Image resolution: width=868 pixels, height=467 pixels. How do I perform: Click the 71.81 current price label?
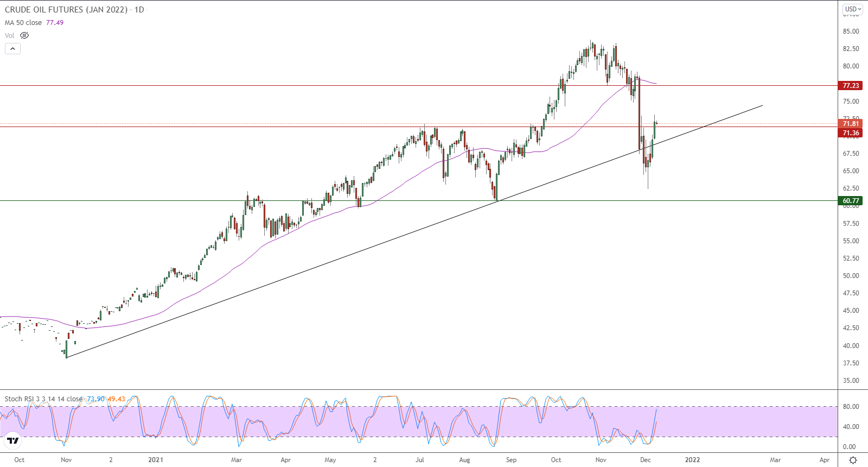851,124
